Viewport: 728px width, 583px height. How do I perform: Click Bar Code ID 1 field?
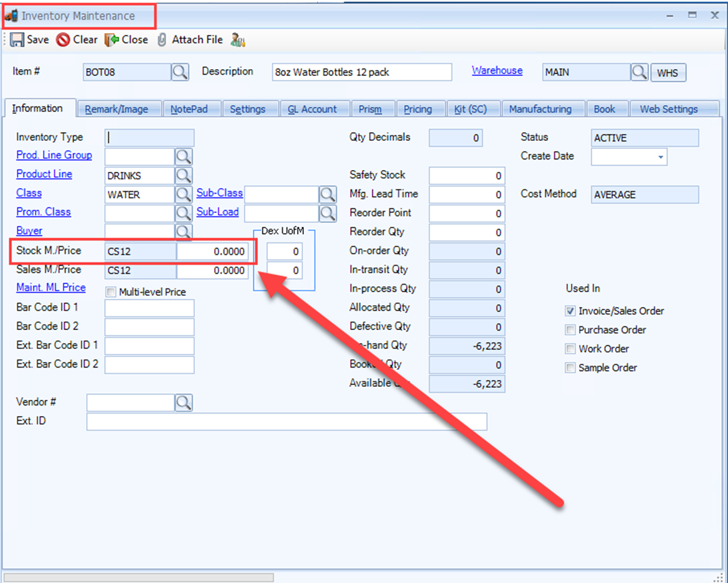coord(149,308)
